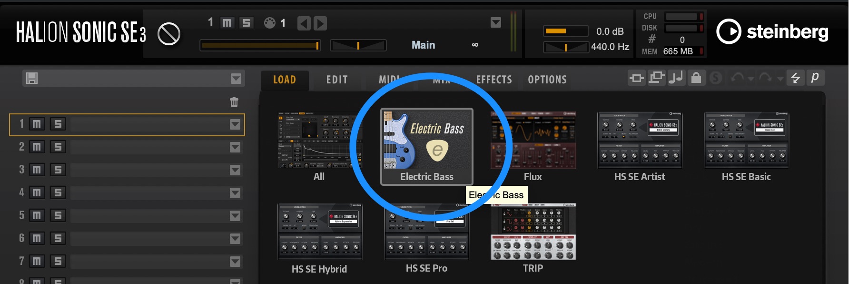Click the save multi-program disk icon

[x=32, y=78]
